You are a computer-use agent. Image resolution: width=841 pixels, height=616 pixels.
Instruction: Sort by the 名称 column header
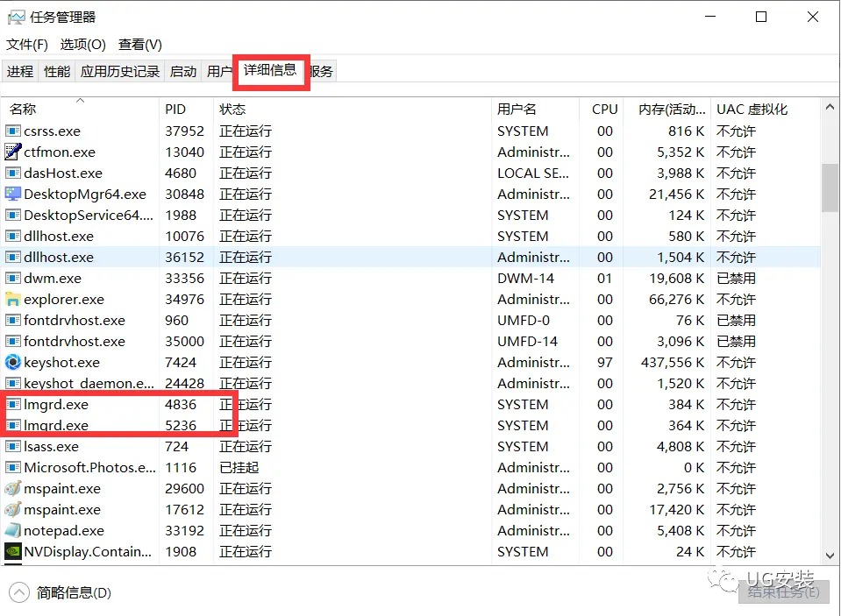[x=80, y=109]
